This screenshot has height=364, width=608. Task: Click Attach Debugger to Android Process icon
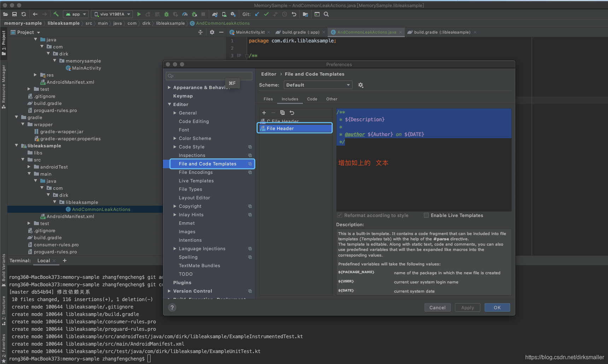tap(194, 14)
